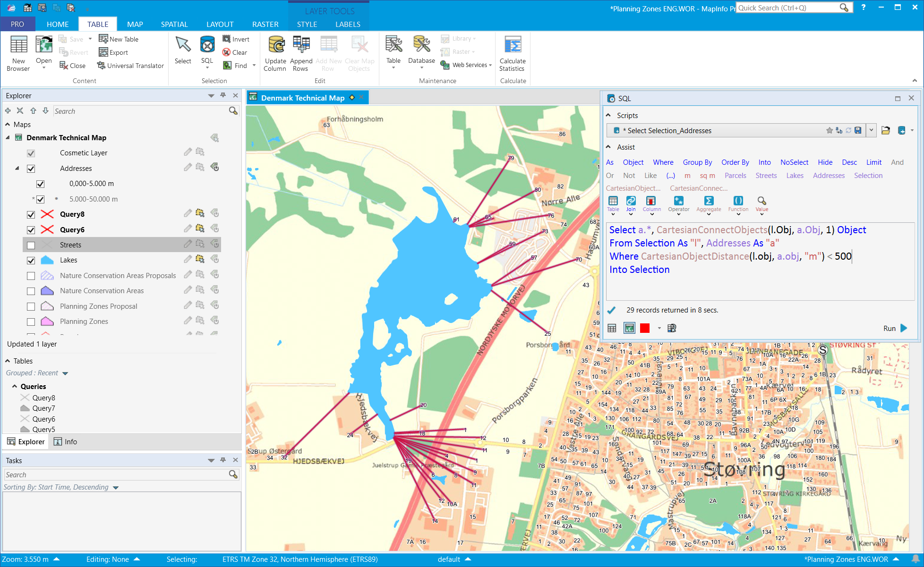This screenshot has width=924, height=567.
Task: Uncheck the Lakes layer checkbox
Action: [31, 260]
